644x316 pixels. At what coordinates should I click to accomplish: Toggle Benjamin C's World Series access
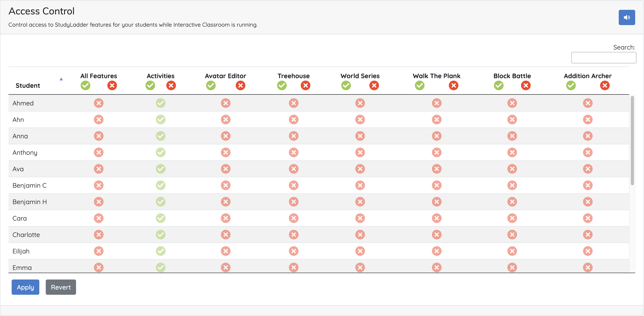coord(360,185)
